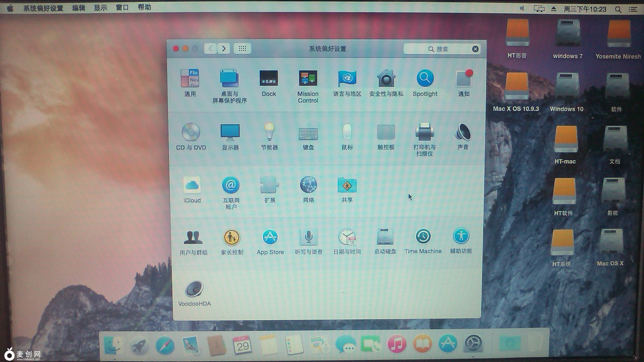Open the 显示 menu in menu bar
The image size is (644, 362).
click(100, 8)
